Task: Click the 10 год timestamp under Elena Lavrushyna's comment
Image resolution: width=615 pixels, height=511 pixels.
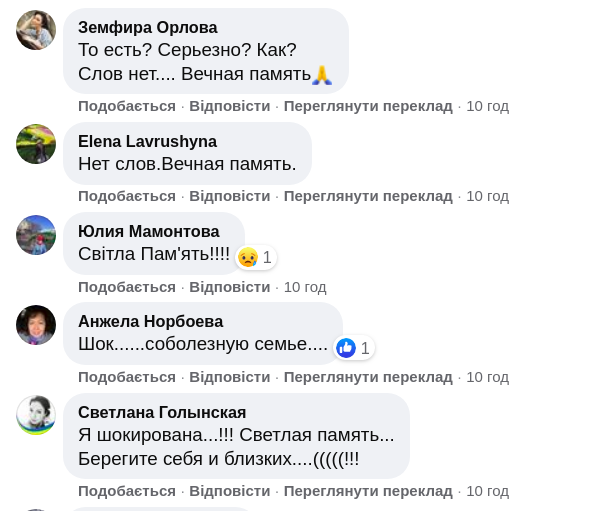Action: click(x=487, y=196)
